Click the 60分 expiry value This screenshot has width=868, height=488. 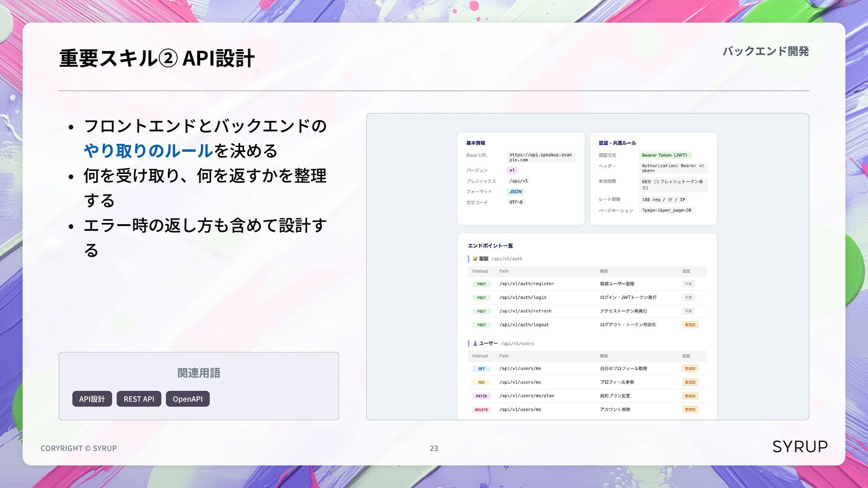(673, 184)
